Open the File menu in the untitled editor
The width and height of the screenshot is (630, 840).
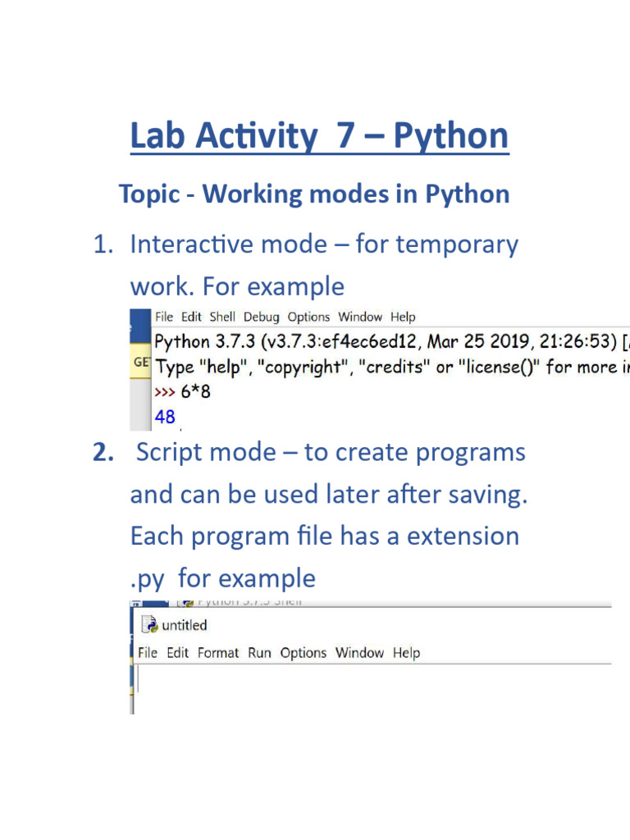click(148, 653)
